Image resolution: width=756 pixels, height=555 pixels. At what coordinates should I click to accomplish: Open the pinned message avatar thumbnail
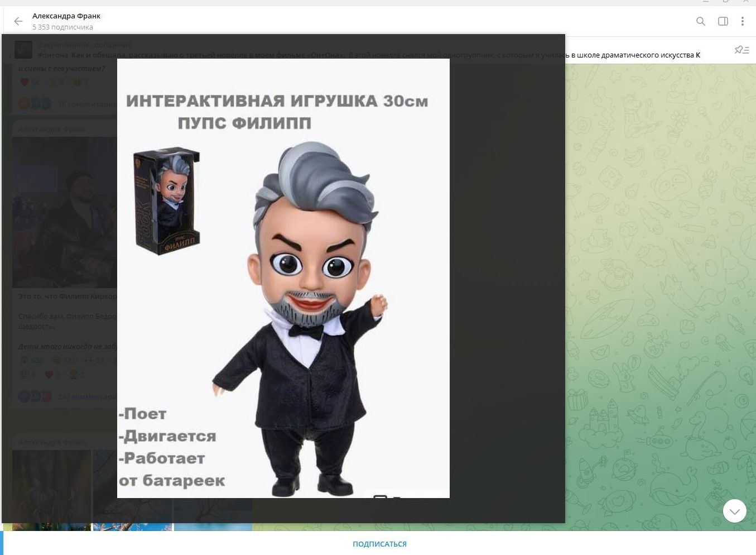coord(23,50)
